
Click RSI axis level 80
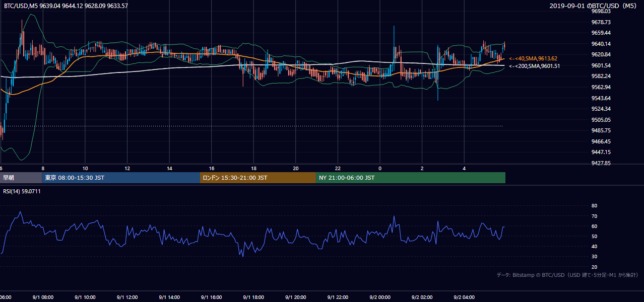click(x=594, y=206)
